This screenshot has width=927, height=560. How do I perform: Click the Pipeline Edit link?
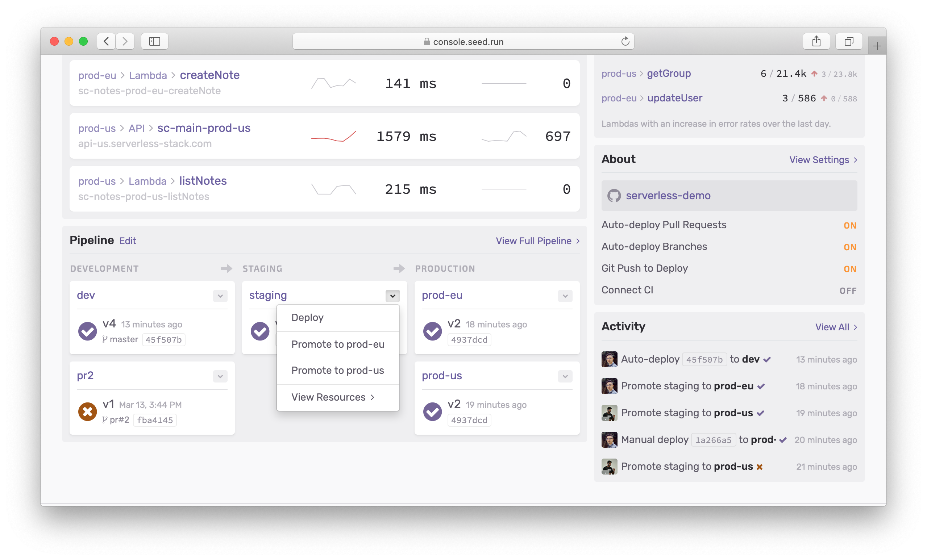(x=128, y=241)
